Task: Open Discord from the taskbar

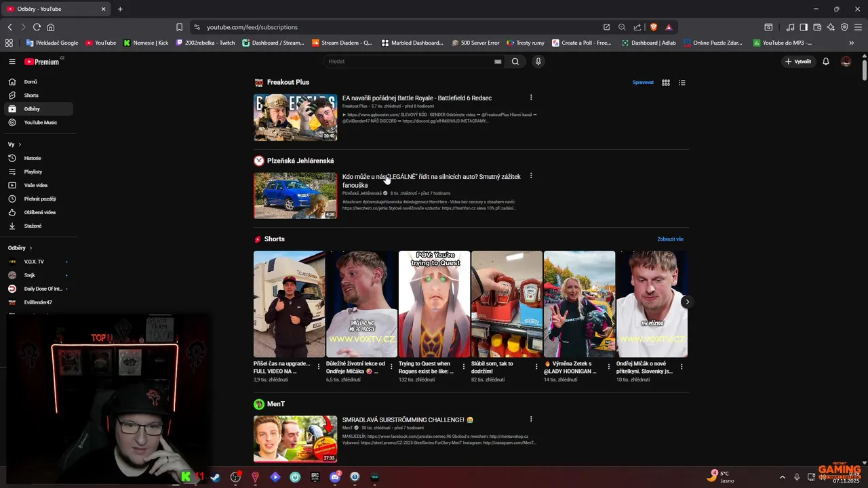Action: pos(335,477)
